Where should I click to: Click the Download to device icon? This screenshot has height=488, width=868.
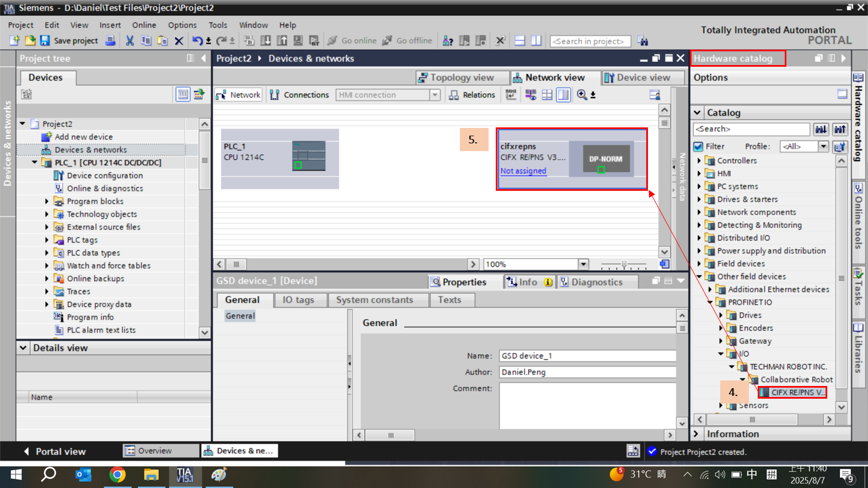(x=265, y=40)
